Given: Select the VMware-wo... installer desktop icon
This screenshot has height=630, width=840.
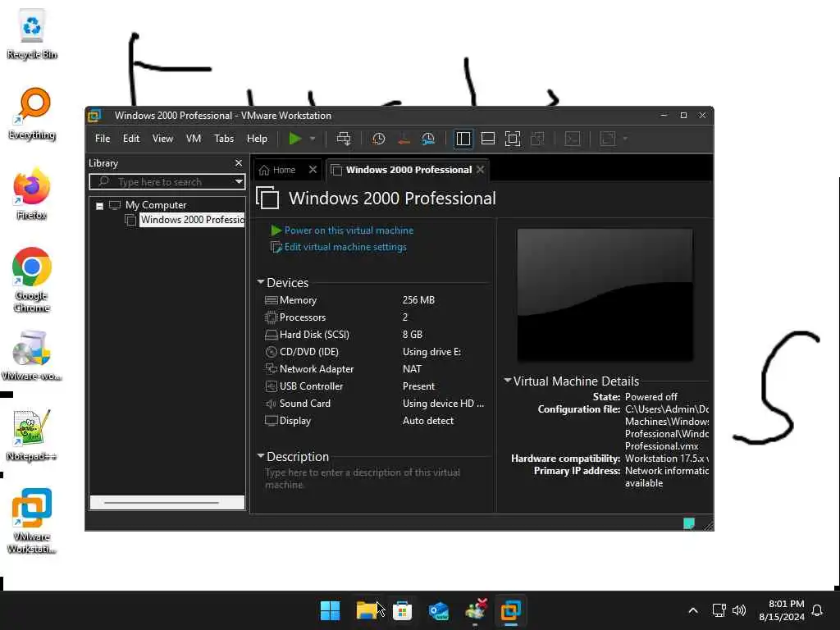Looking at the screenshot, I should [32, 355].
